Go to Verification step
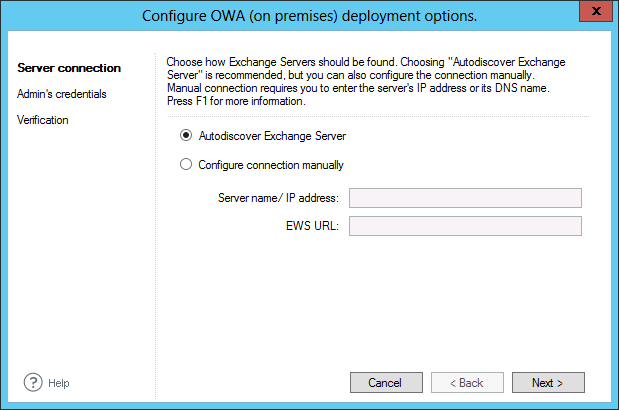Screen dimensions: 619x410 pyautogui.click(x=43, y=120)
